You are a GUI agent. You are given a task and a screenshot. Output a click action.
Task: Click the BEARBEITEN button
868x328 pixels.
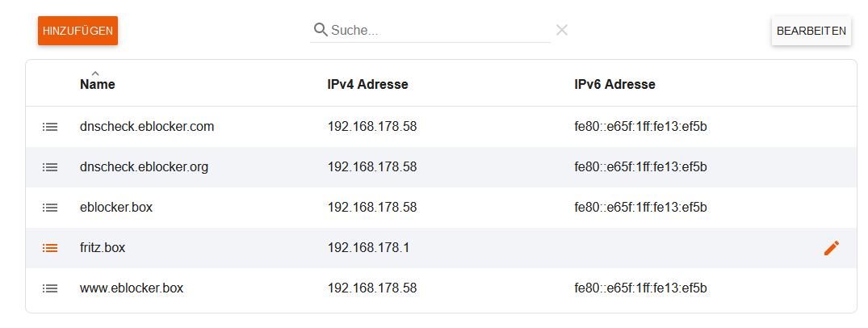coord(811,31)
